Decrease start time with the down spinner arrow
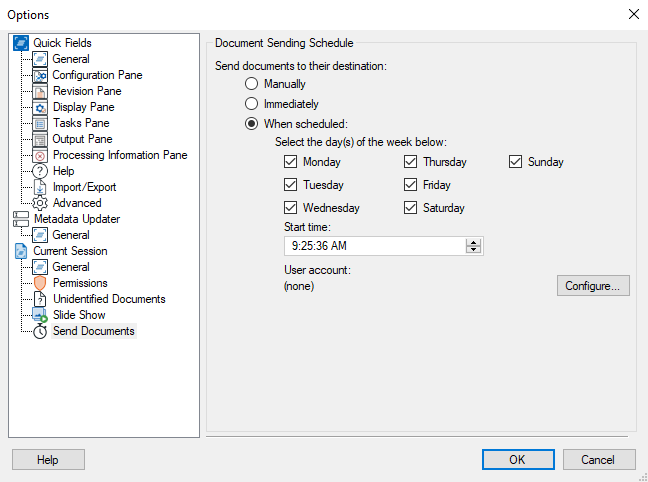648x482 pixels. pyautogui.click(x=473, y=249)
